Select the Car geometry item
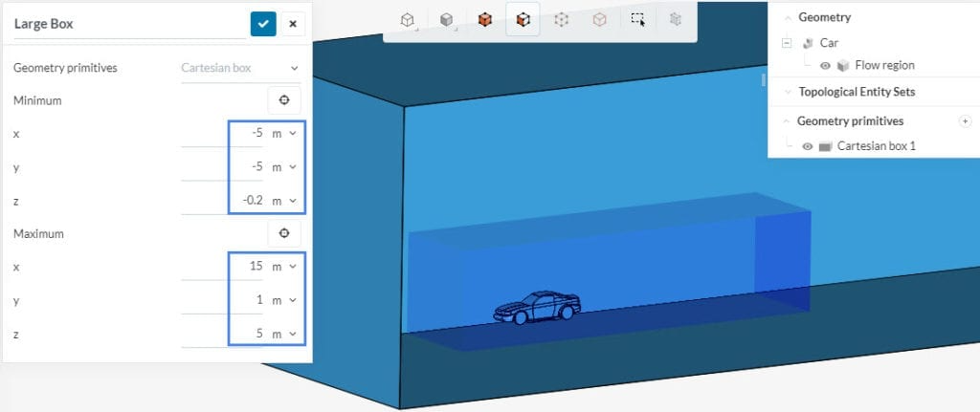 coord(829,43)
